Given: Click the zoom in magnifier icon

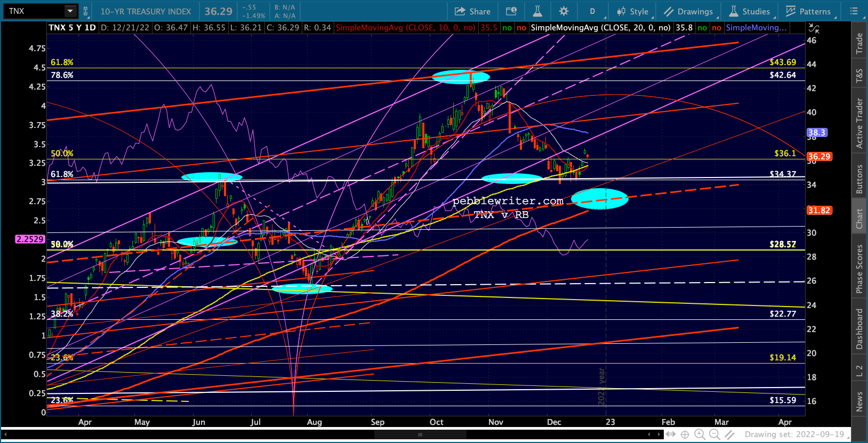Looking at the screenshot, I should [700, 434].
